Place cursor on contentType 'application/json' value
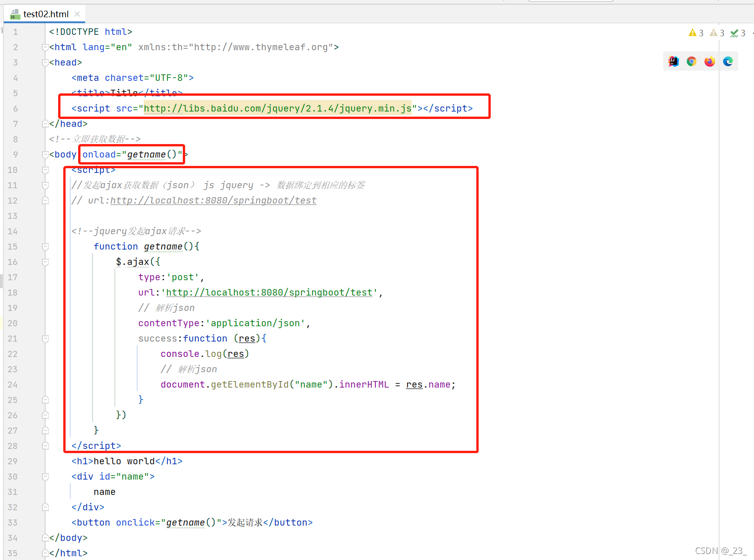Viewport: 754px width, 560px height. coord(255,323)
